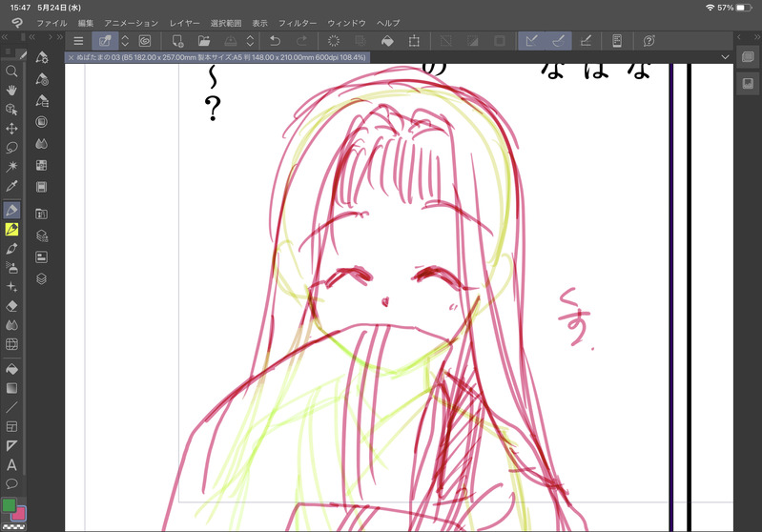The width and height of the screenshot is (762, 532).
Task: Toggle Snap to Special Ruler
Action: (558, 41)
